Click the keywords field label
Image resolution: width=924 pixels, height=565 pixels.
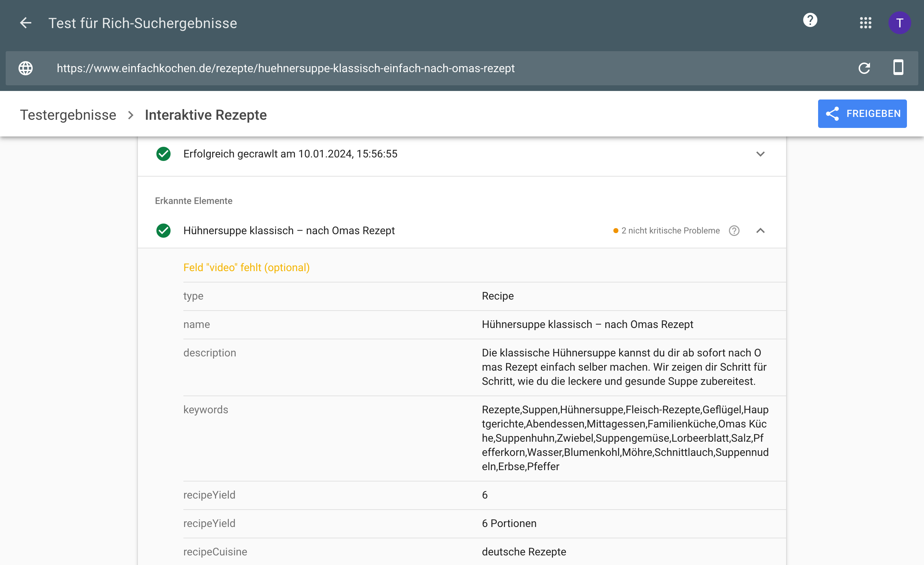[x=205, y=409]
